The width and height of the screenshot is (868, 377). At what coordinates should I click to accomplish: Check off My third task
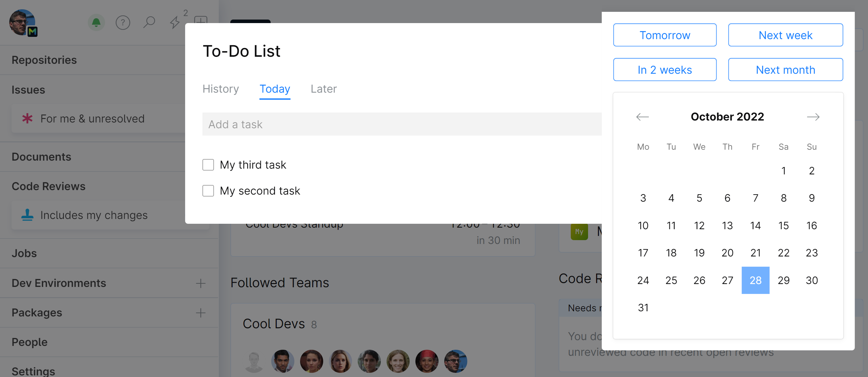click(x=208, y=165)
